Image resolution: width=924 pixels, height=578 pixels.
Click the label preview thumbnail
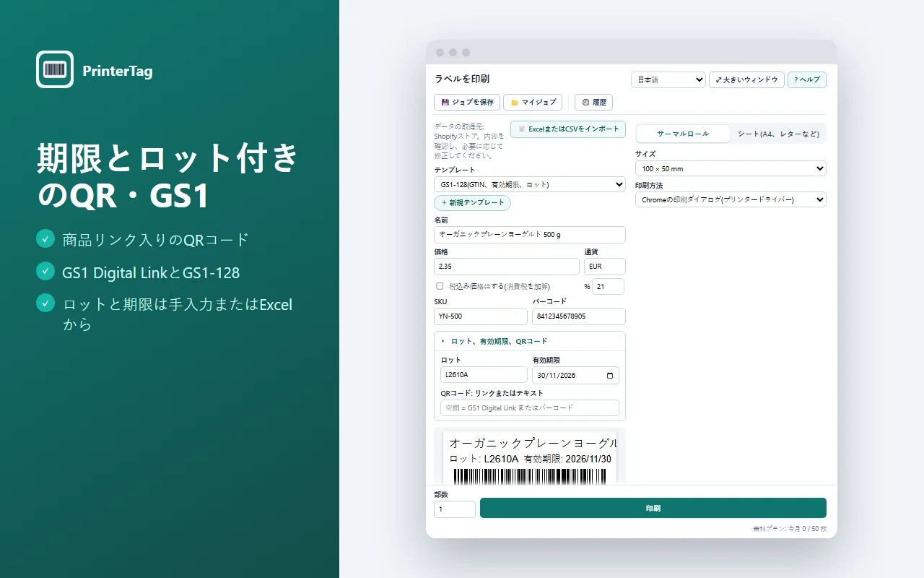[530, 458]
